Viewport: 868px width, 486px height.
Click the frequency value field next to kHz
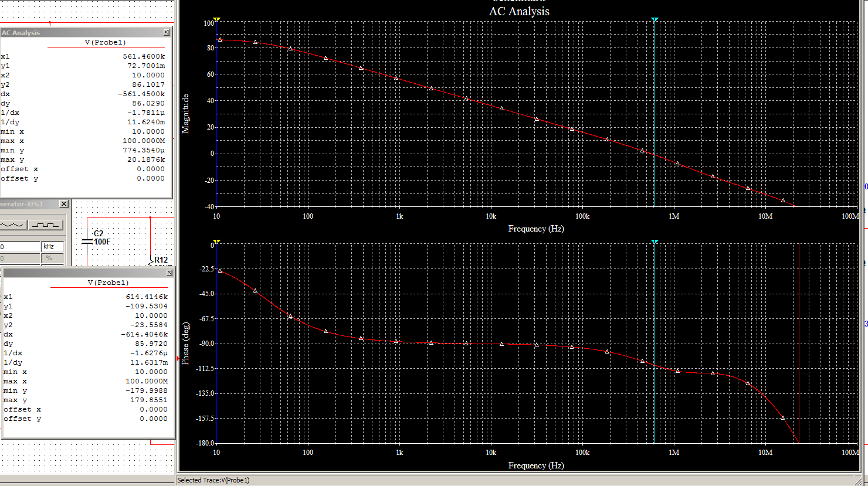(19, 247)
